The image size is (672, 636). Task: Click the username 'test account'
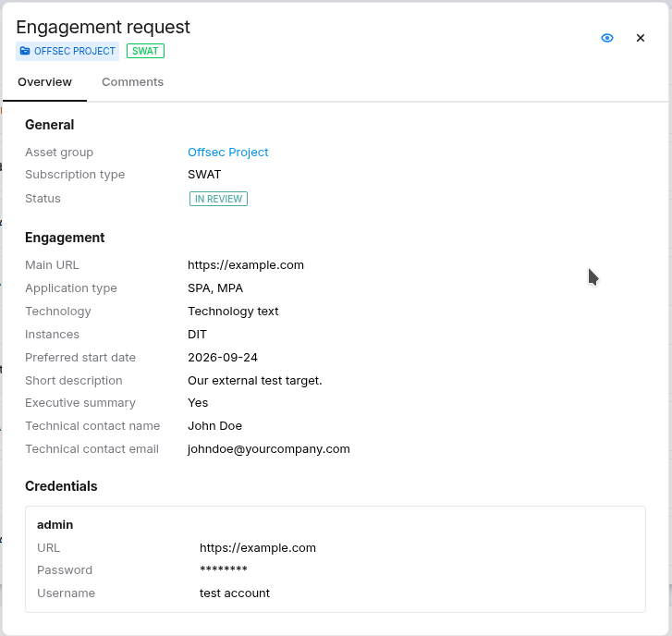(235, 593)
